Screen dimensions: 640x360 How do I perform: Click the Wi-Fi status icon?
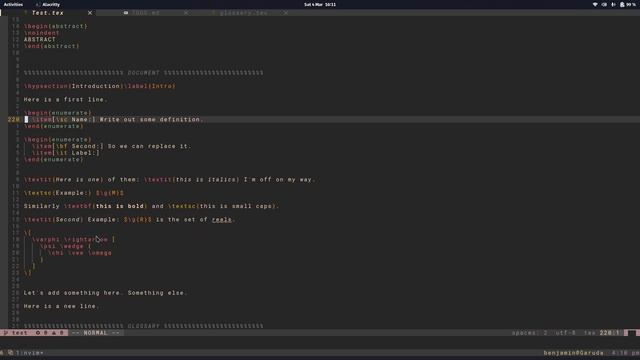595,4
